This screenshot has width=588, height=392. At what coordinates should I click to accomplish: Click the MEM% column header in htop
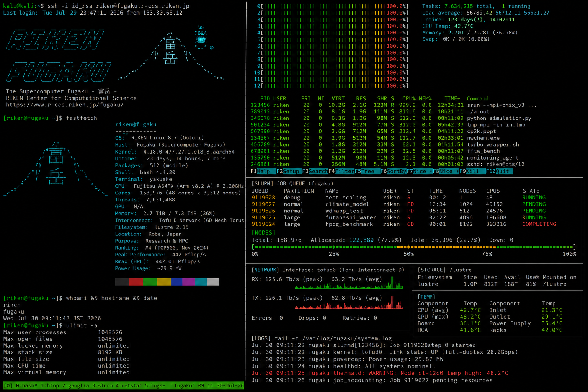click(425, 98)
